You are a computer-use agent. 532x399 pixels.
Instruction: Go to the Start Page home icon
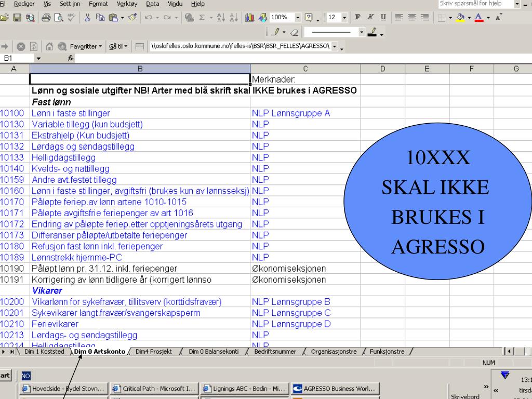(x=49, y=46)
